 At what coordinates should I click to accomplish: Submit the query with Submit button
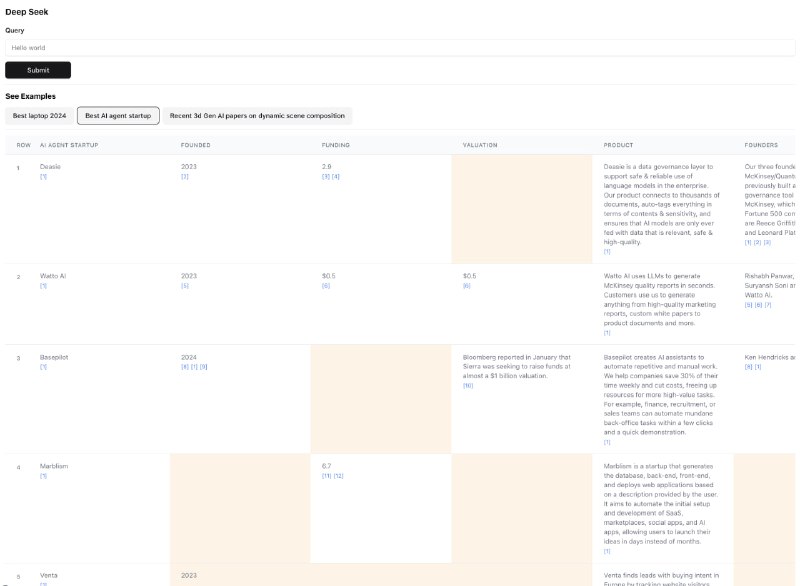[x=38, y=70]
